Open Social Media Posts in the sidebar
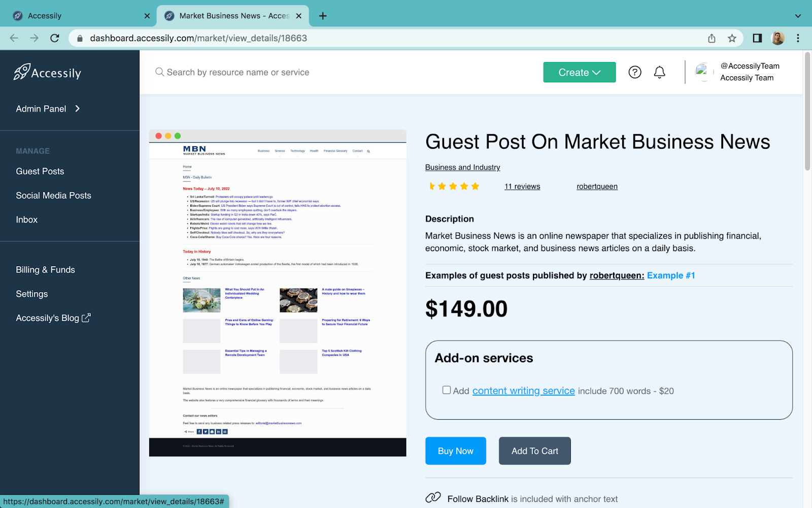 point(54,196)
